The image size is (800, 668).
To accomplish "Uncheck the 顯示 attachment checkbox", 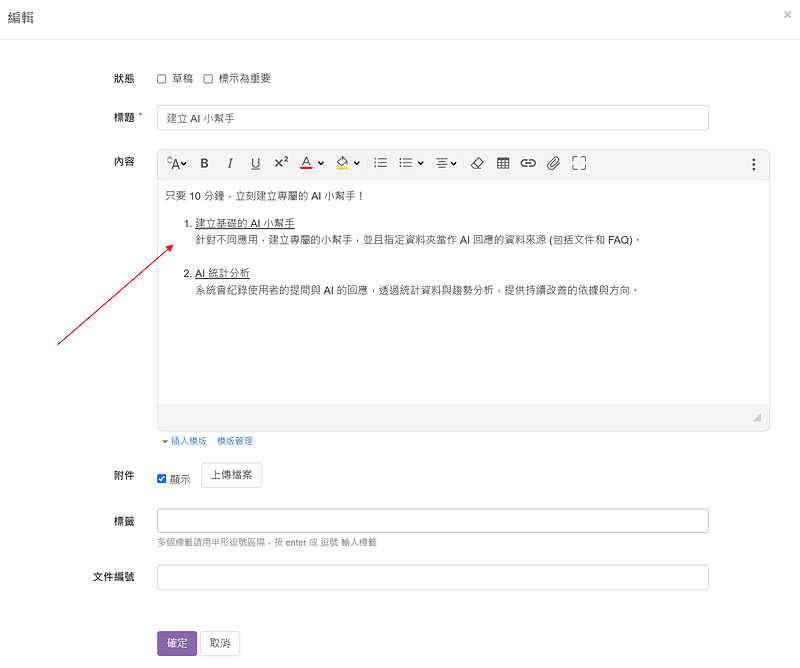I will (x=162, y=478).
